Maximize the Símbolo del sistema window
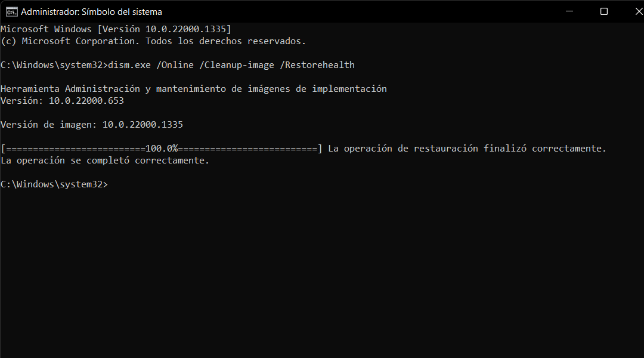The image size is (644, 358). pyautogui.click(x=603, y=11)
